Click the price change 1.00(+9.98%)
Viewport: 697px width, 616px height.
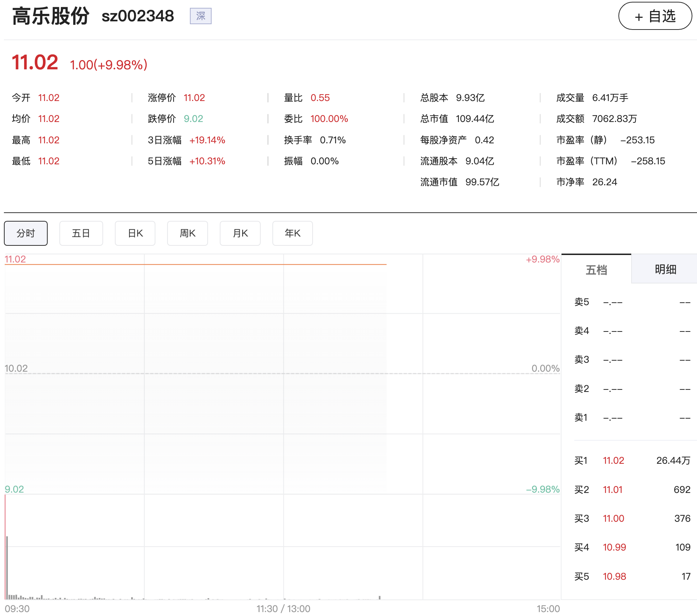coord(108,65)
